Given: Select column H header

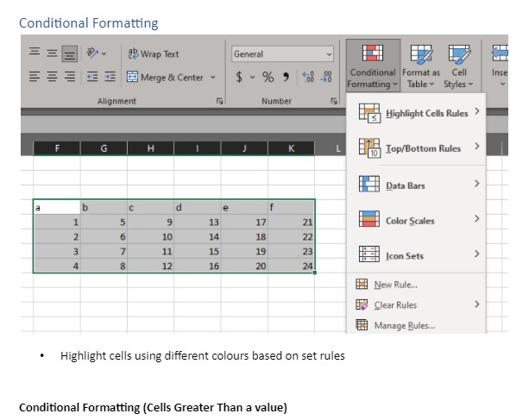Looking at the screenshot, I should point(150,148).
